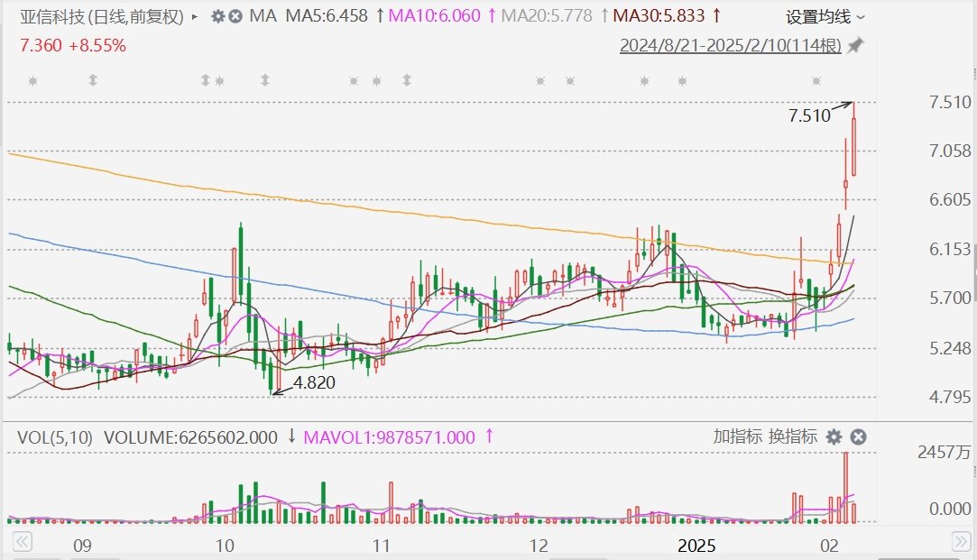Open the volume indicator settings gear

tap(834, 437)
